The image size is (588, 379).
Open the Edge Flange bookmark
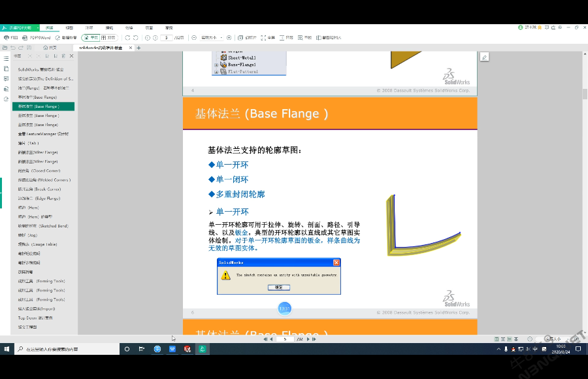tap(39, 199)
